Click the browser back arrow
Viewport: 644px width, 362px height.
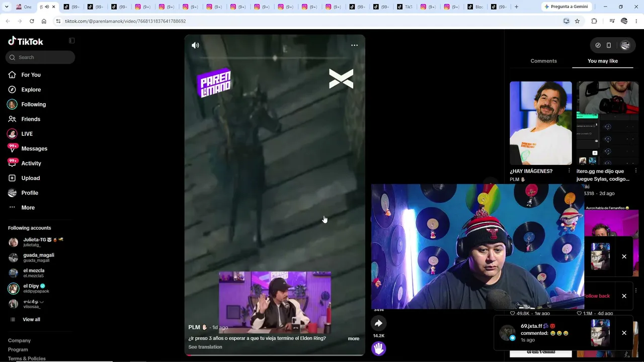(8, 21)
